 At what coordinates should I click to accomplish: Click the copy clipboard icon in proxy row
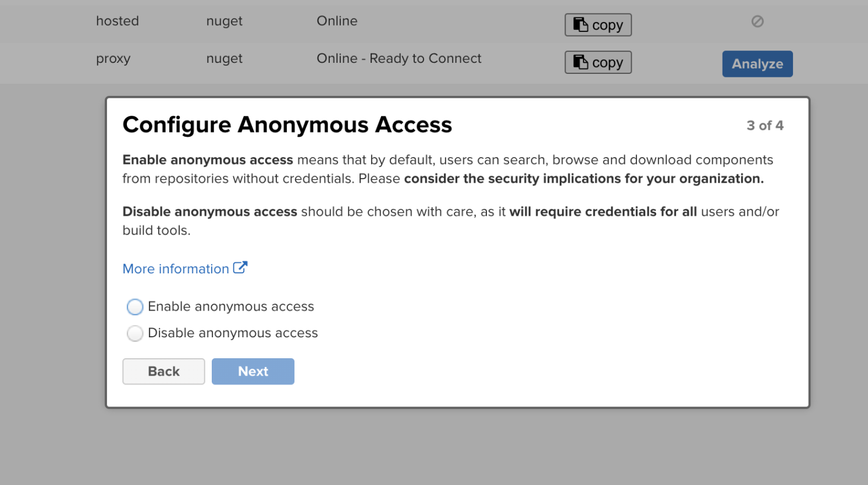(581, 62)
